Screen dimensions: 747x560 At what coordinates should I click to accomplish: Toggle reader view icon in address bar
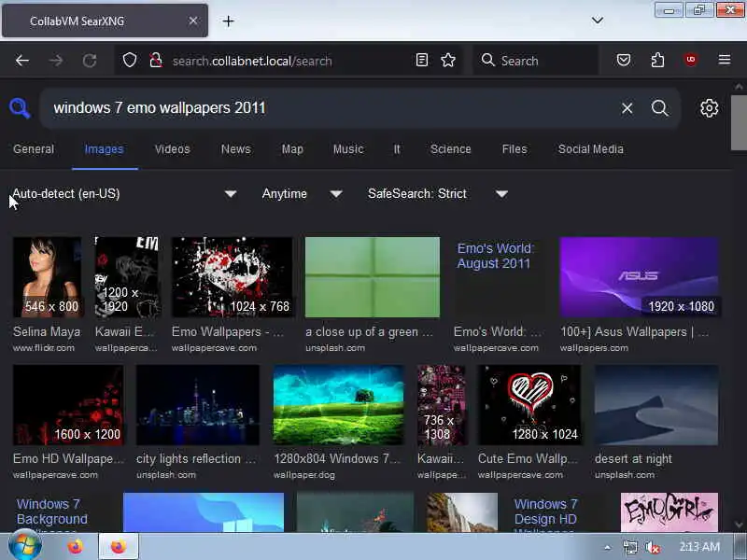(x=422, y=60)
